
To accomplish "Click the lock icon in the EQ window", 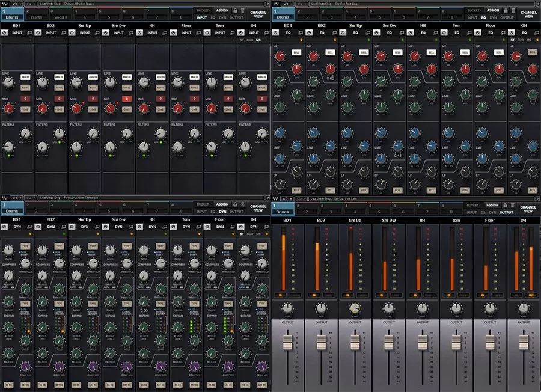I will [506, 11].
